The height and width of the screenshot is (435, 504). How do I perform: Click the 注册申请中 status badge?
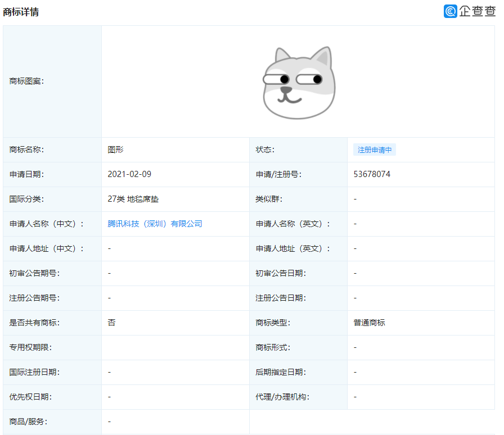375,149
